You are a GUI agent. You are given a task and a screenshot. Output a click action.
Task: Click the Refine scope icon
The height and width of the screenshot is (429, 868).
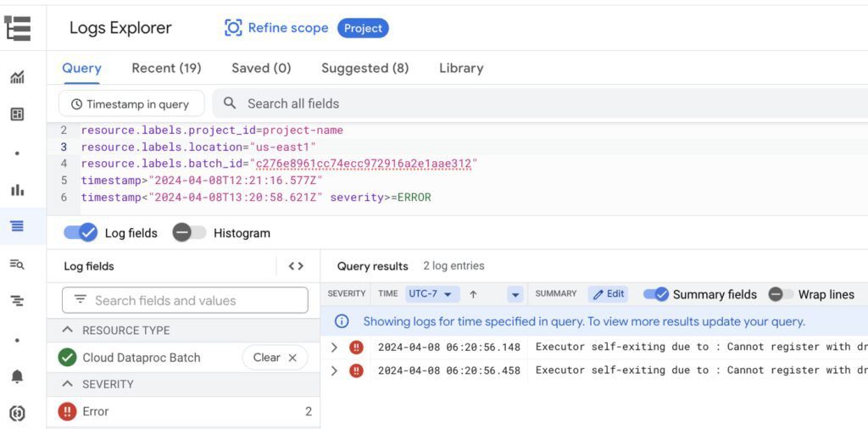[233, 28]
